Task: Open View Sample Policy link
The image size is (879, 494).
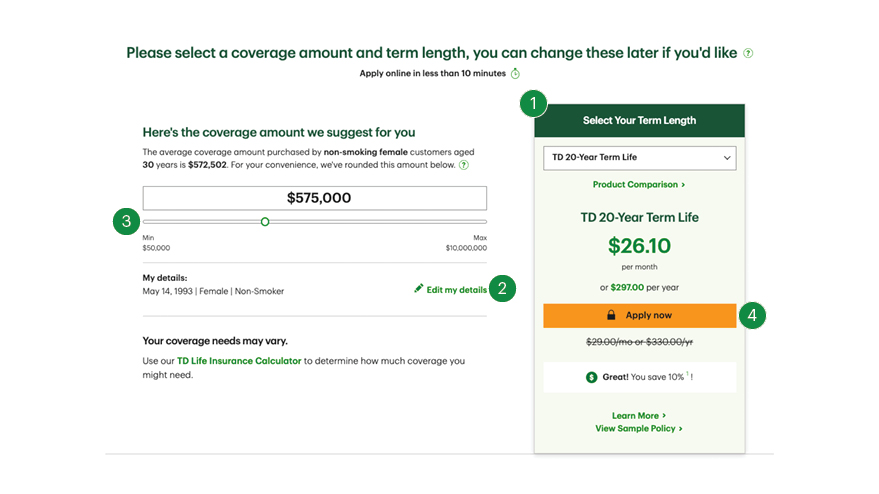Action: pos(639,428)
